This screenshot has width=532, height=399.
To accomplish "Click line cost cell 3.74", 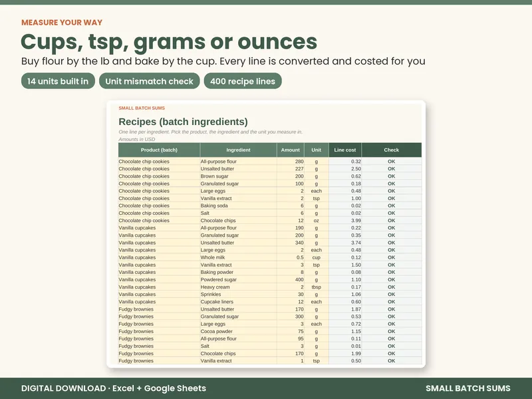I will tap(345, 243).
